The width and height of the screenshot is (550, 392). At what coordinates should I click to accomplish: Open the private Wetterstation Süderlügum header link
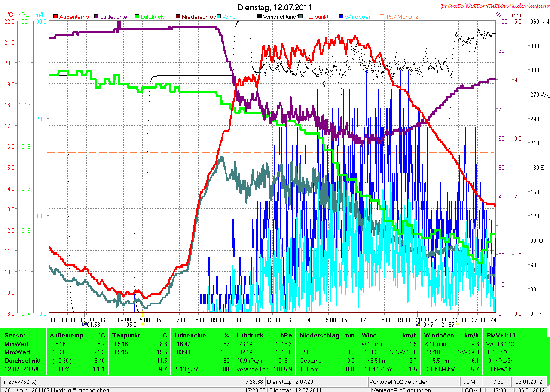click(495, 6)
